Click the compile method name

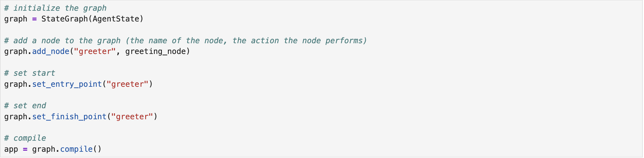point(76,149)
